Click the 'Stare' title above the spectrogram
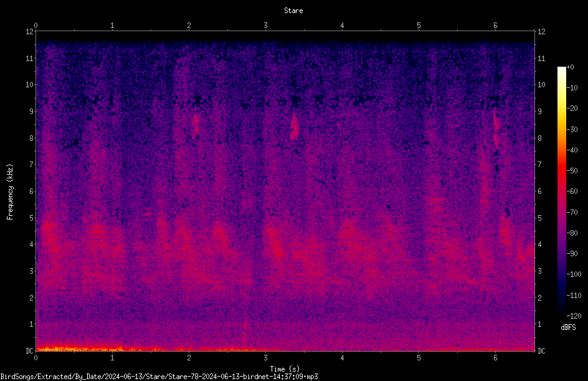The width and height of the screenshot is (588, 381). coord(293,11)
